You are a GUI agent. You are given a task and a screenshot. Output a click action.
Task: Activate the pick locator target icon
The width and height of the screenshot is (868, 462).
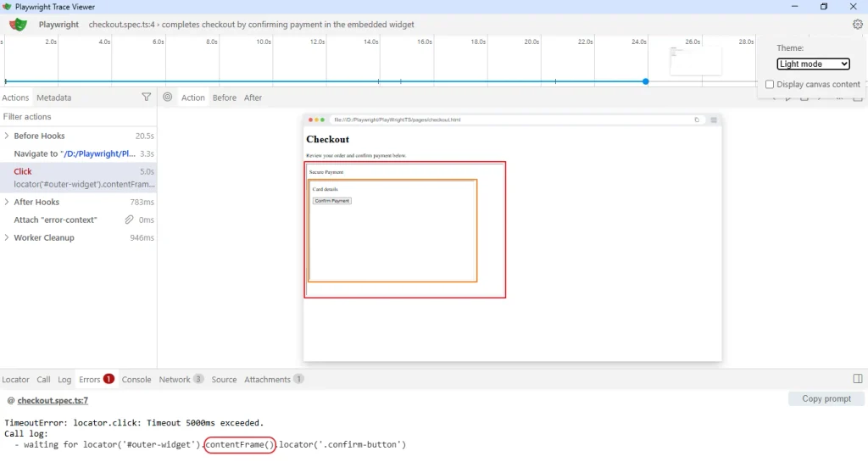167,97
